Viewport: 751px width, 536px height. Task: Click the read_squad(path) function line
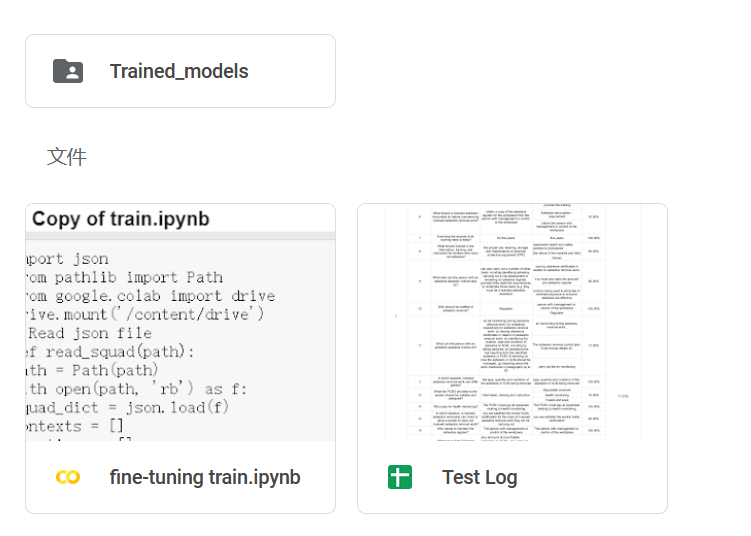tap(110, 352)
